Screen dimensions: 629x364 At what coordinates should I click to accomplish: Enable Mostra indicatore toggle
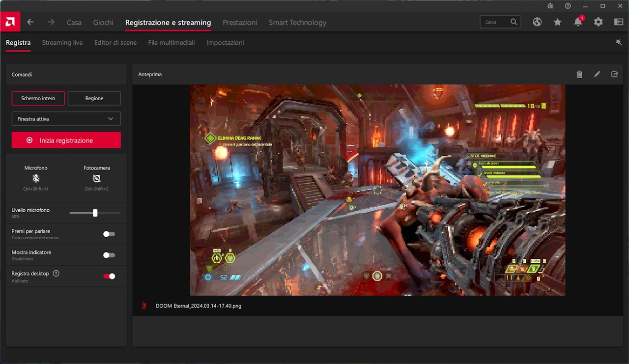click(109, 255)
